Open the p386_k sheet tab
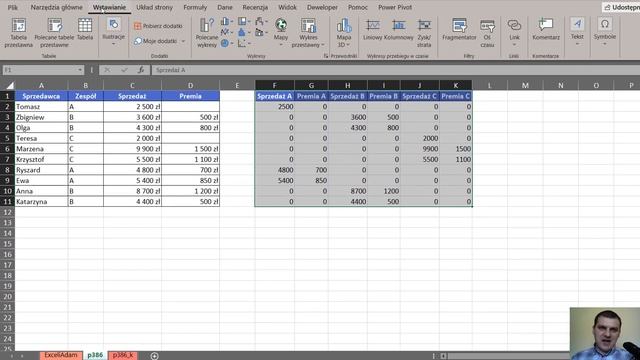The height and width of the screenshot is (360, 640). pyautogui.click(x=123, y=355)
